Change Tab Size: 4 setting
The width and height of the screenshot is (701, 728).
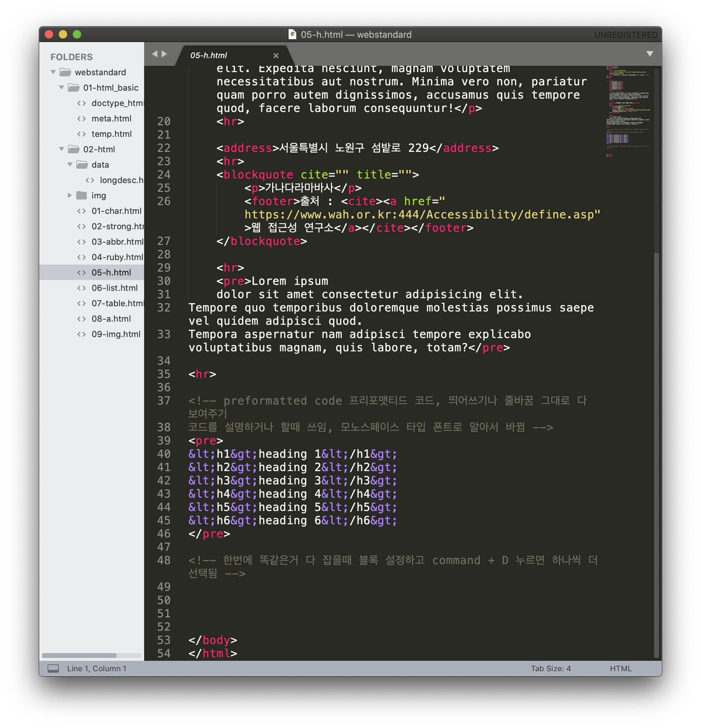551,668
